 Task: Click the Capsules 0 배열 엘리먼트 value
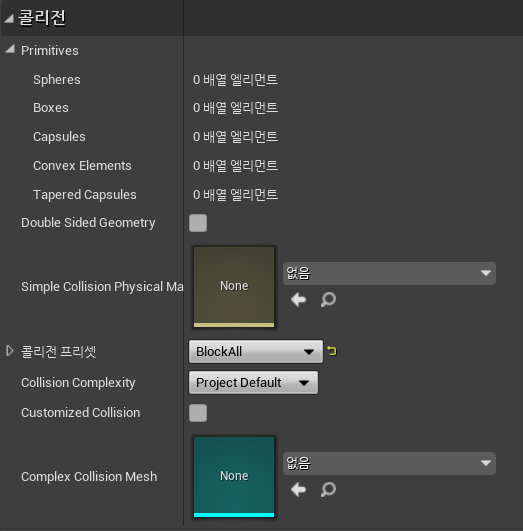point(235,137)
